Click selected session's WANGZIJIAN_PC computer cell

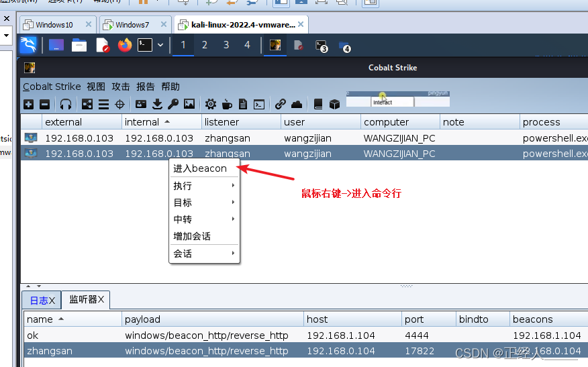[x=399, y=154]
